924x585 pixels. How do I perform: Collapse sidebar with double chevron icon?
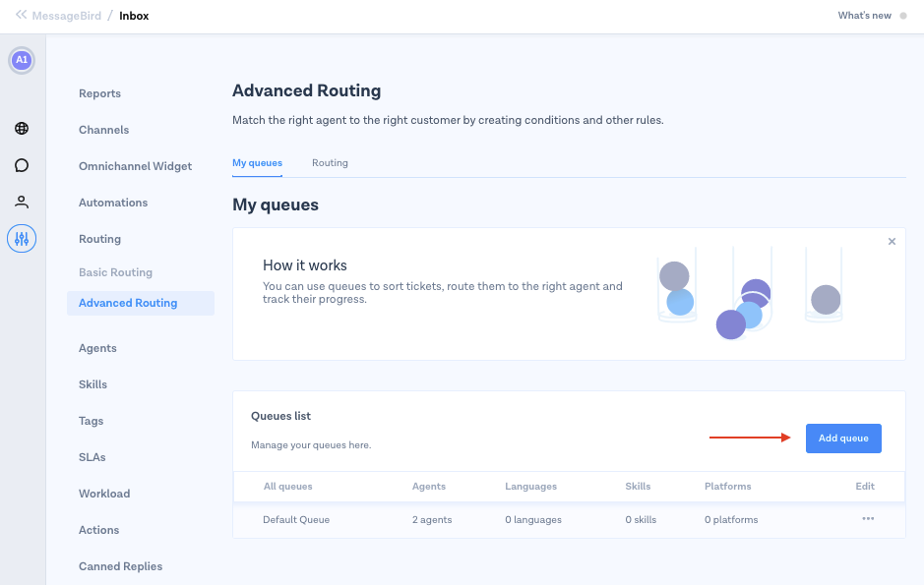pos(21,16)
